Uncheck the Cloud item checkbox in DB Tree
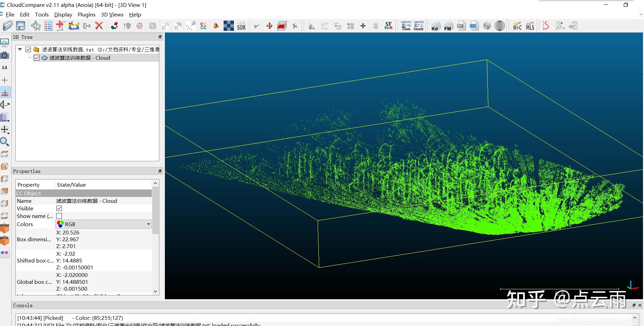 coord(37,58)
